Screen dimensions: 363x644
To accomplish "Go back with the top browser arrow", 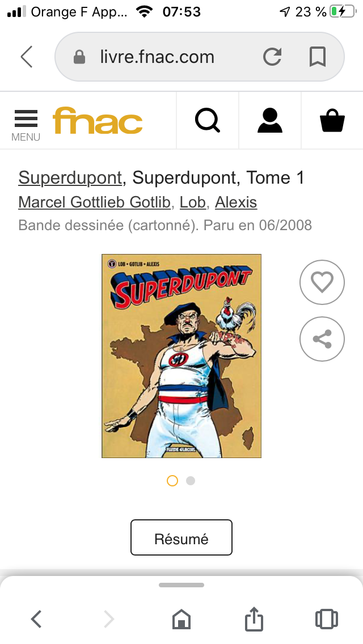I will pos(27,57).
